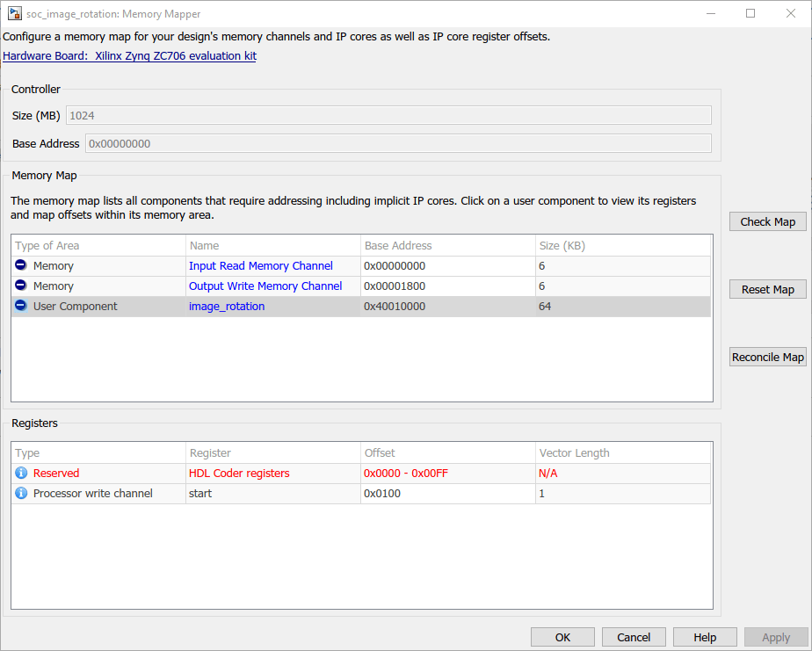The height and width of the screenshot is (651, 812).
Task: Open the Hardware Board Xilinx Zynq ZC706 link
Action: pos(129,56)
